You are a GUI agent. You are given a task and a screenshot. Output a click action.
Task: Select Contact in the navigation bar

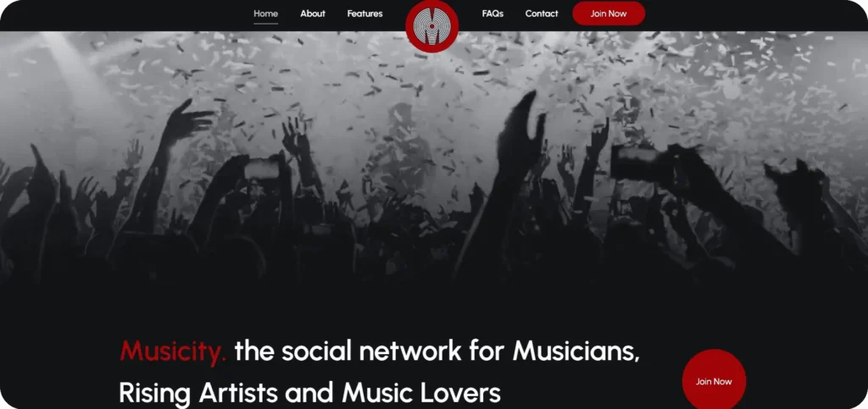[x=542, y=14]
